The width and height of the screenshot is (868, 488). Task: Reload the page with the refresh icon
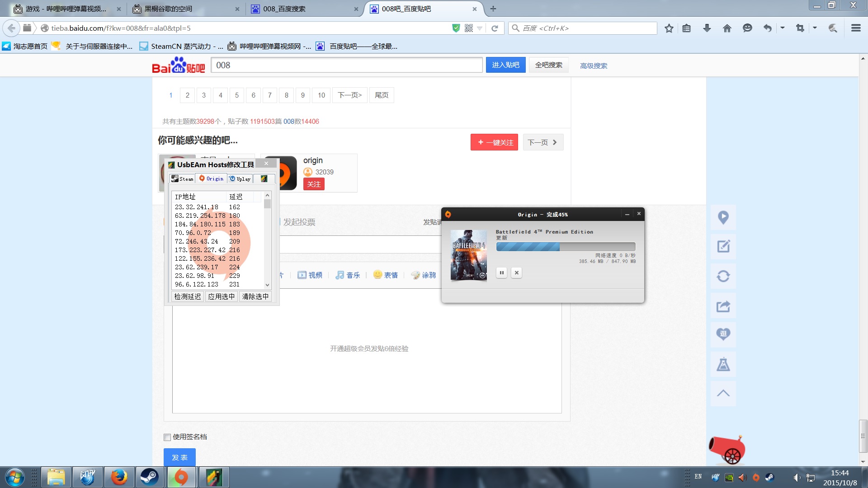coord(495,28)
